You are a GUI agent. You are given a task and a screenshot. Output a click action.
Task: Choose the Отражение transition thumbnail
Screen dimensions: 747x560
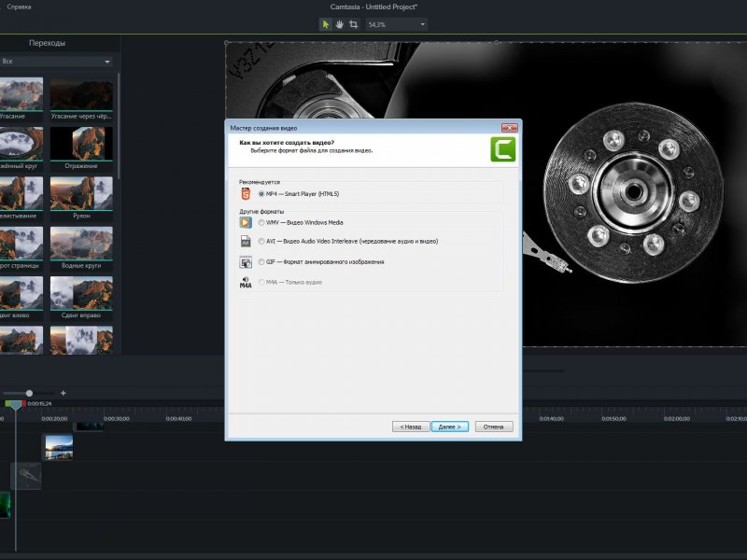[x=81, y=144]
